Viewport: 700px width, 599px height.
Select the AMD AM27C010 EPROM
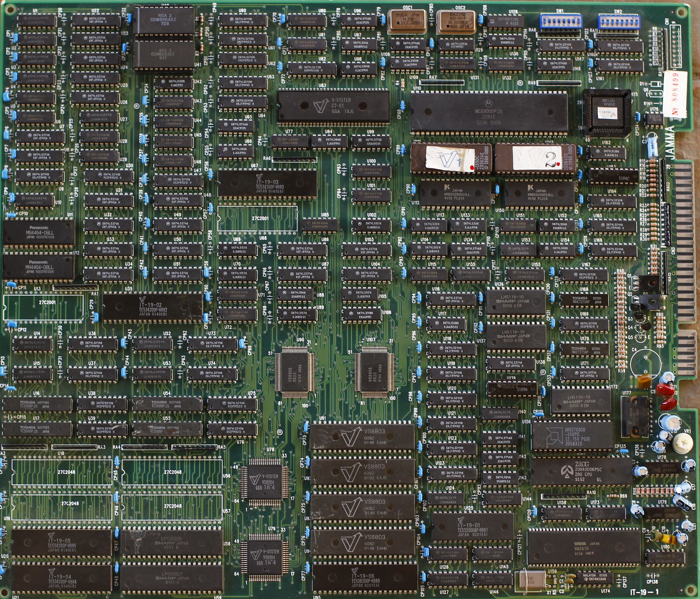pyautogui.click(x=572, y=436)
